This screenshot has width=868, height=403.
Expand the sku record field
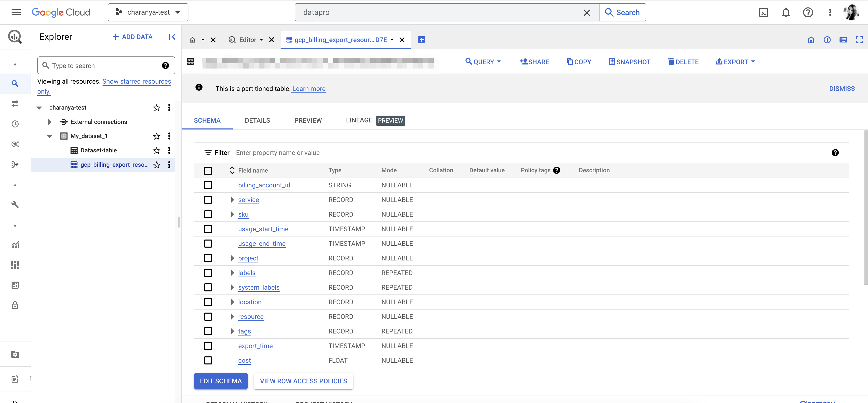(x=232, y=215)
